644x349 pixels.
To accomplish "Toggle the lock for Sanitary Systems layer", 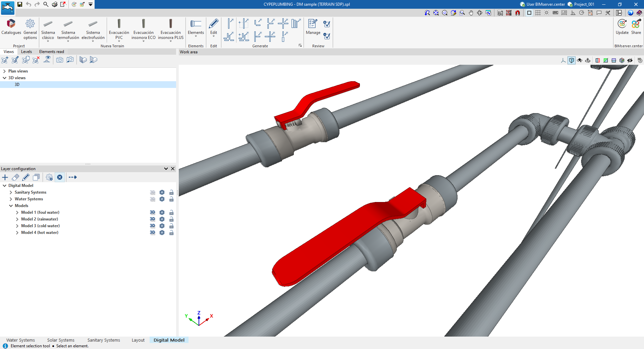I will point(171,192).
